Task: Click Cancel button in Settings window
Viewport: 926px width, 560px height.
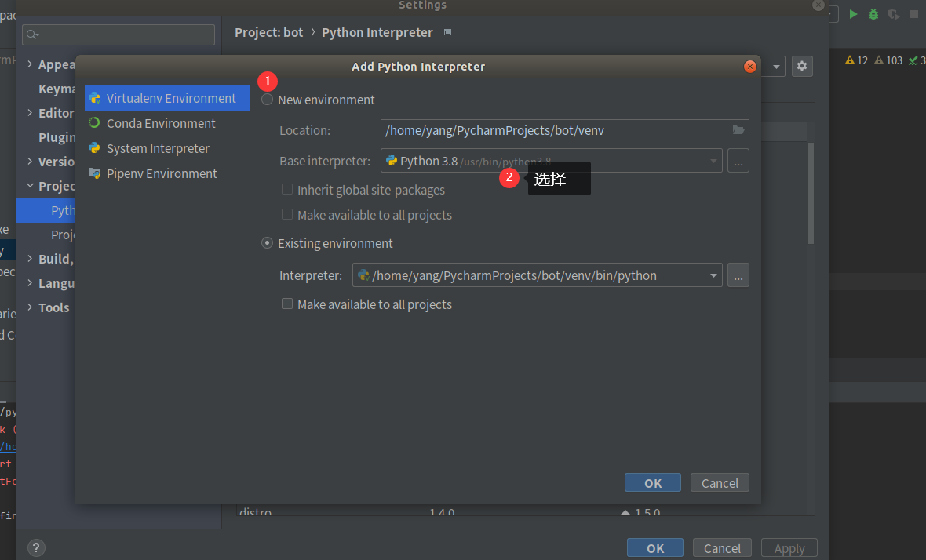Action: [722, 548]
